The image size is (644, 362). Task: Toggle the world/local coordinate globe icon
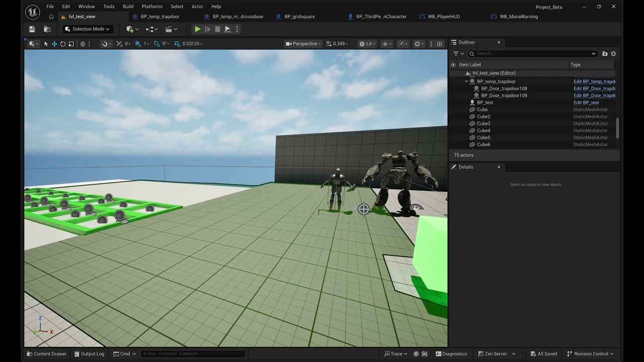pyautogui.click(x=83, y=44)
